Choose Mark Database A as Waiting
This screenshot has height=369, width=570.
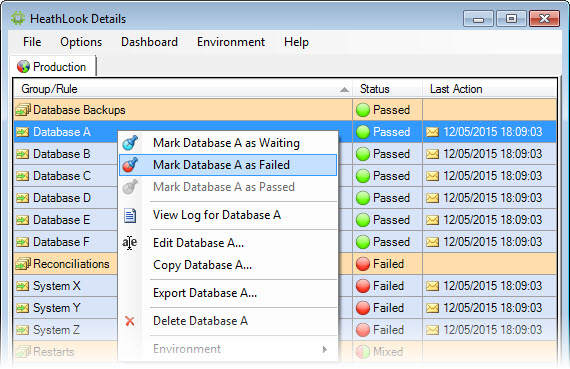pos(228,143)
